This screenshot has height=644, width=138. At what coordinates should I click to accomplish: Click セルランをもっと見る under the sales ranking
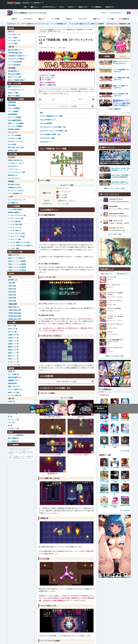point(114,234)
